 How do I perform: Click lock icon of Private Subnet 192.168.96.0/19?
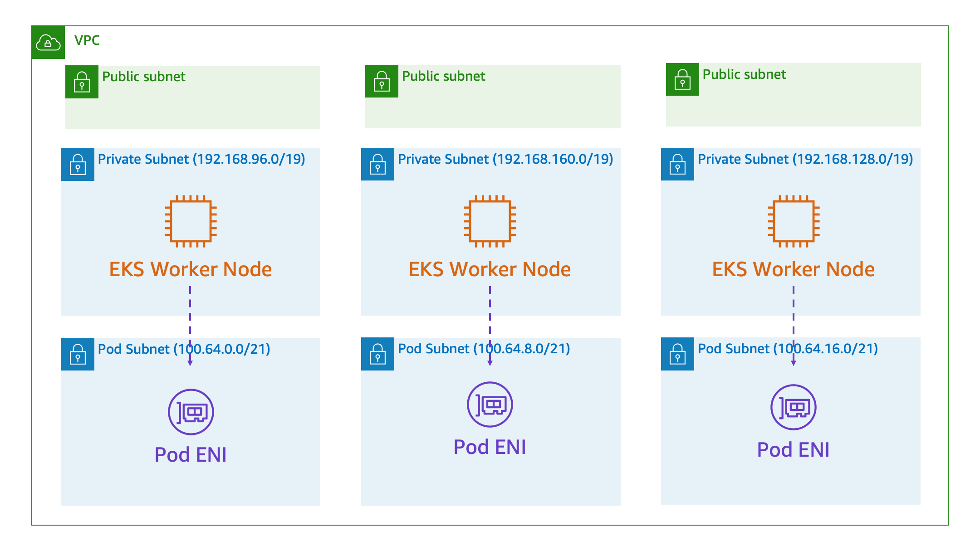coord(78,164)
